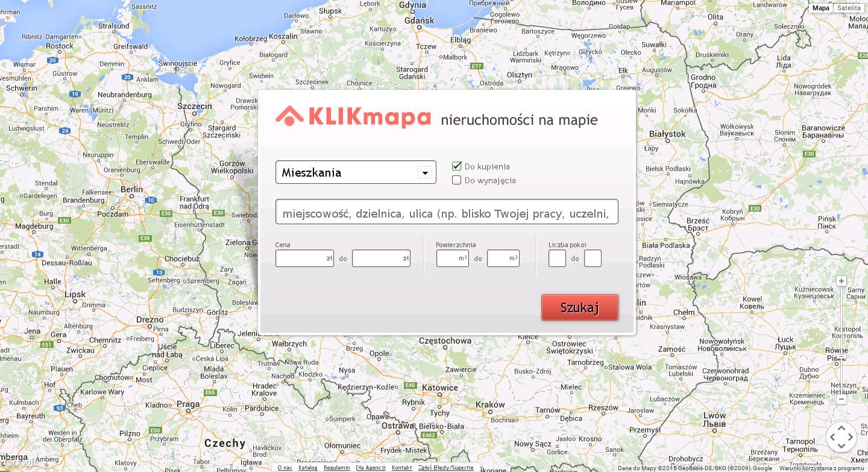The height and width of the screenshot is (472, 868).
Task: Click the Czechy country label on map
Action: coord(225,443)
